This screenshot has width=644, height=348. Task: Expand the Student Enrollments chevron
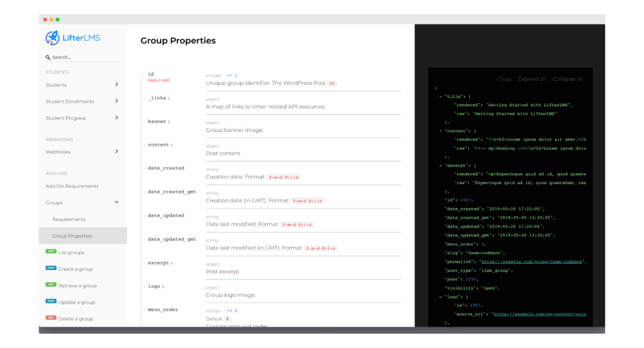point(116,101)
